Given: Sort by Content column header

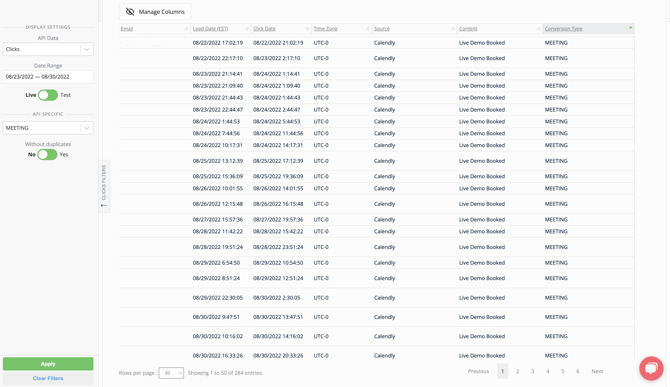Looking at the screenshot, I should pyautogui.click(x=468, y=29).
